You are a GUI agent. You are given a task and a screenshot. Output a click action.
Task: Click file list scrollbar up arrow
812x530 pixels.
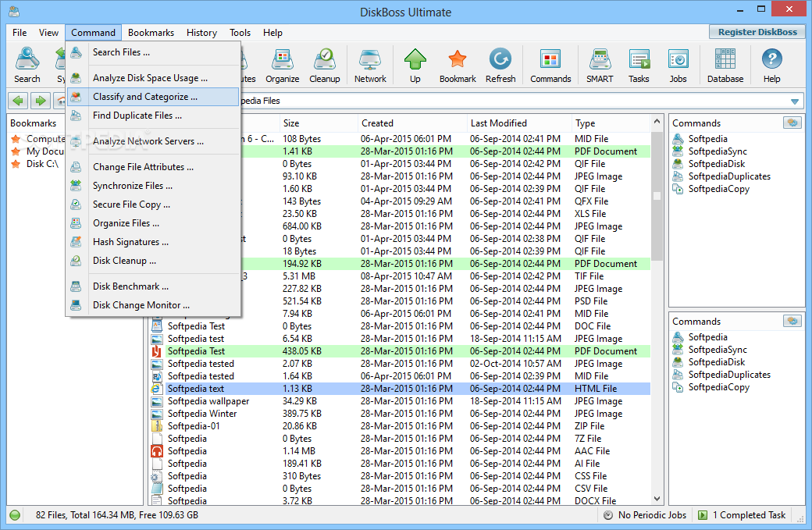[x=657, y=122]
